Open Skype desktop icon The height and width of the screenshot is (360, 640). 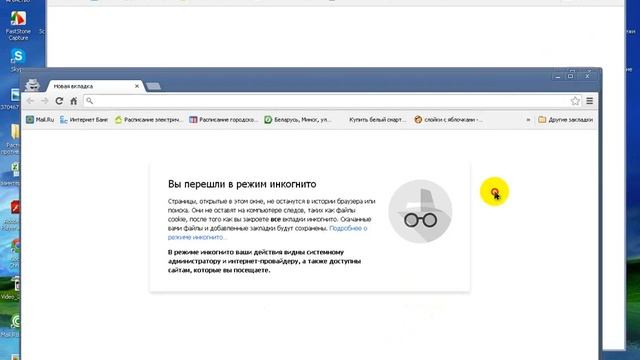point(18,60)
